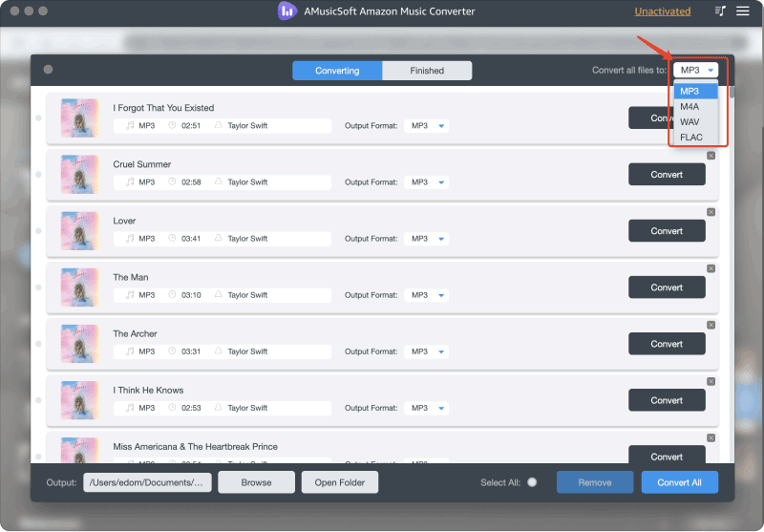Image resolution: width=764 pixels, height=532 pixels.
Task: Click the Output path input field
Action: pyautogui.click(x=147, y=482)
